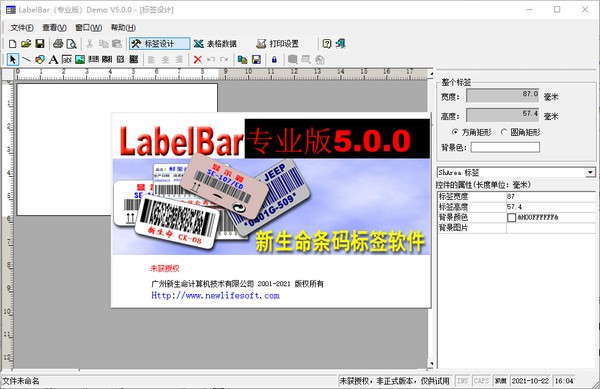Copy selection using copy icon

[x=103, y=44]
